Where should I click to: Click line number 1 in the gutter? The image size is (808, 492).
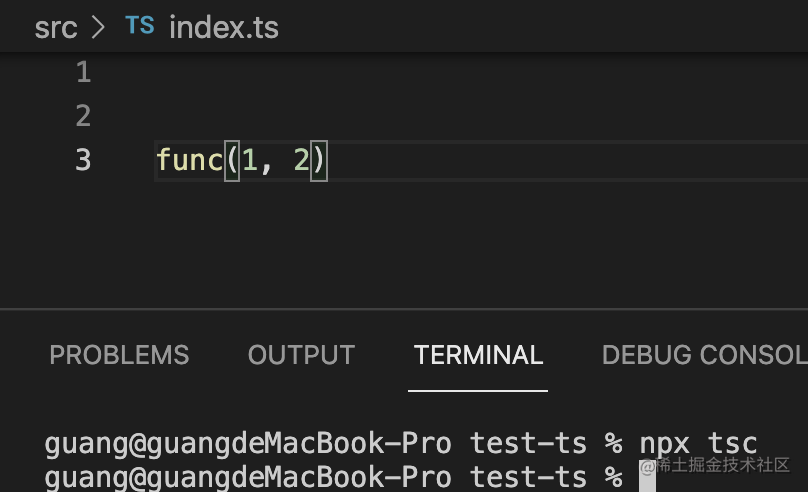(x=83, y=72)
